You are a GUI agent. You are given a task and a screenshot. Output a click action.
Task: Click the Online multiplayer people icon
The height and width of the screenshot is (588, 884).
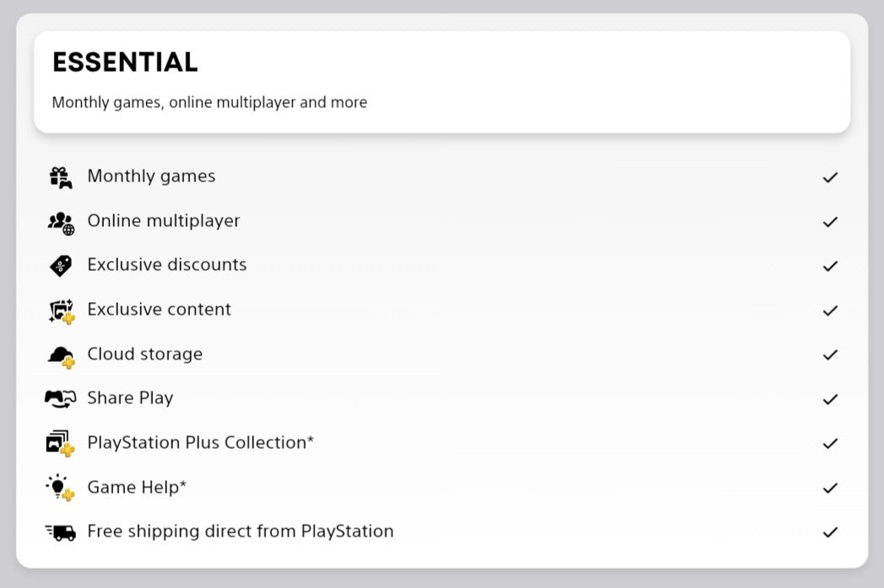[60, 222]
